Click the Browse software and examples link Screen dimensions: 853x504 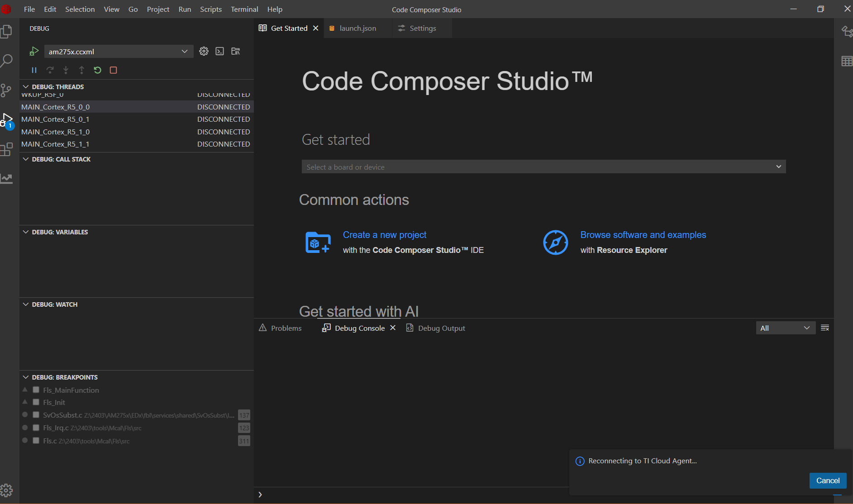[x=643, y=235]
